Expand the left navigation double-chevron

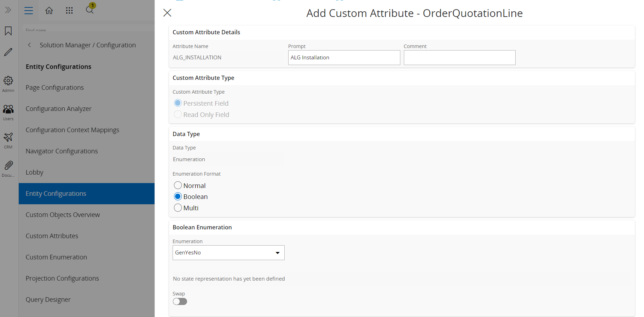(8, 10)
